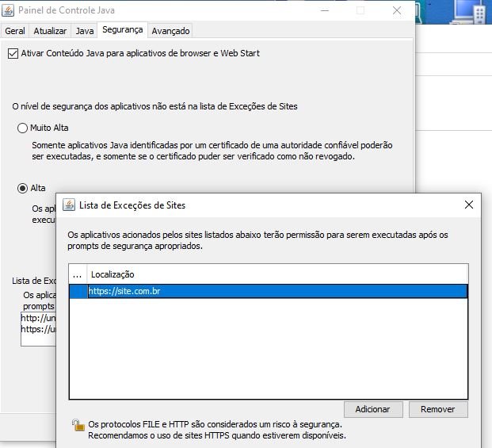This screenshot has height=448, width=492.
Task: Click the open padlock warning icon
Action: (x=78, y=425)
